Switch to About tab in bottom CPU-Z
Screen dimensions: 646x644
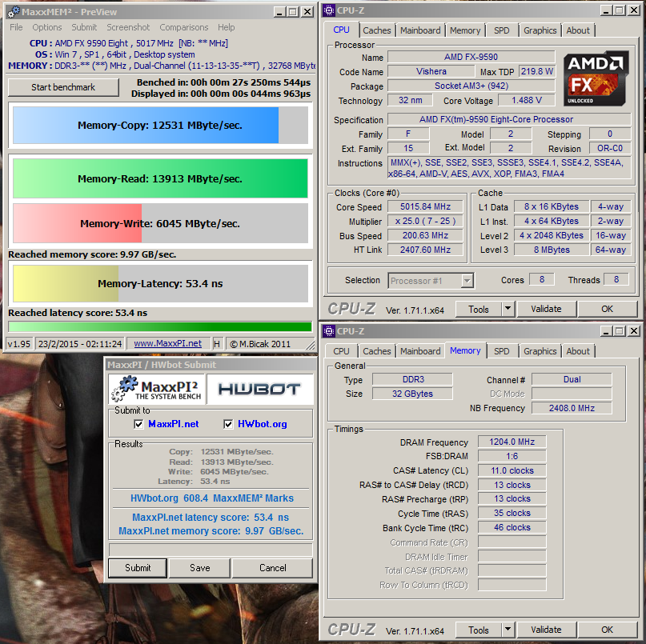click(x=578, y=351)
